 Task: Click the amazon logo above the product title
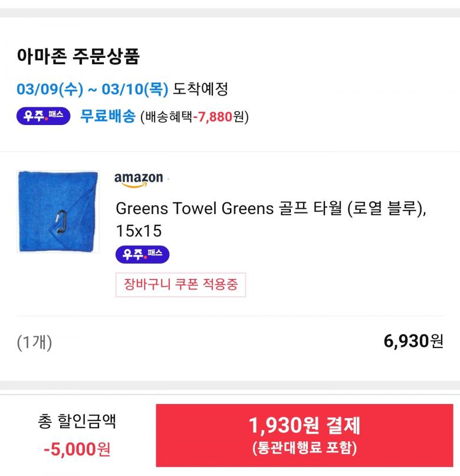click(x=139, y=179)
